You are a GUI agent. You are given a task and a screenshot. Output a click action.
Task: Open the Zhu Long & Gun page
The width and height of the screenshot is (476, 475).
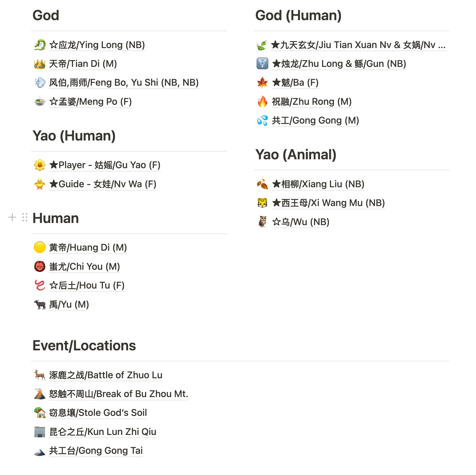339,64
